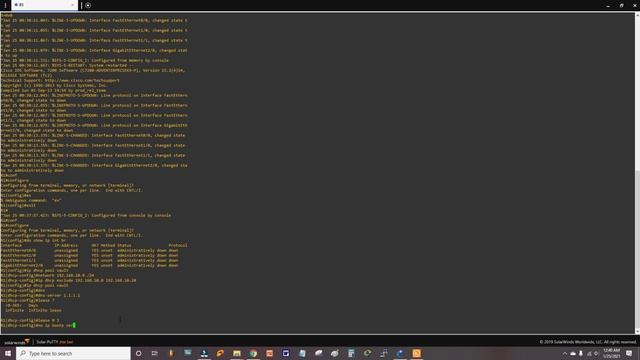Screen dimensions: 640x360
Task: Click the SolarWinds copyright notice text
Action: (588, 342)
